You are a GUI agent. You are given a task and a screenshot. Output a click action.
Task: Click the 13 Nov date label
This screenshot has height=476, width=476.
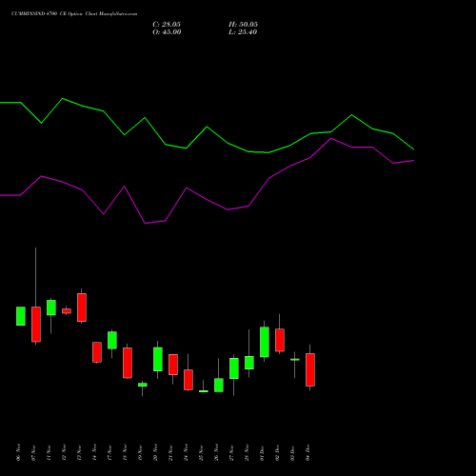click(79, 452)
